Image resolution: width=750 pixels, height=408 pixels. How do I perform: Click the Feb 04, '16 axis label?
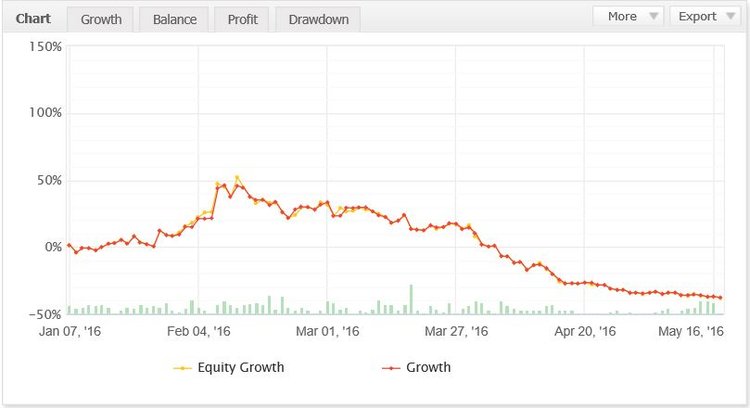198,331
